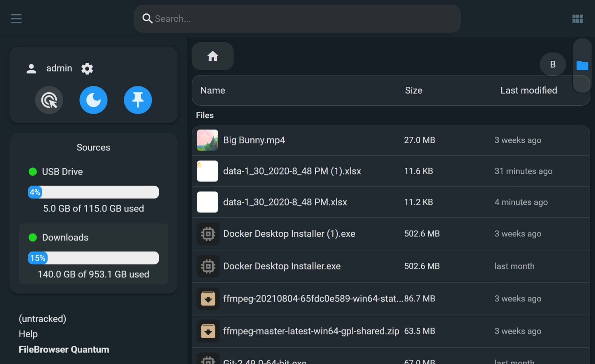Image resolution: width=595 pixels, height=364 pixels.
Task: Open the admin settings gear
Action: point(87,68)
